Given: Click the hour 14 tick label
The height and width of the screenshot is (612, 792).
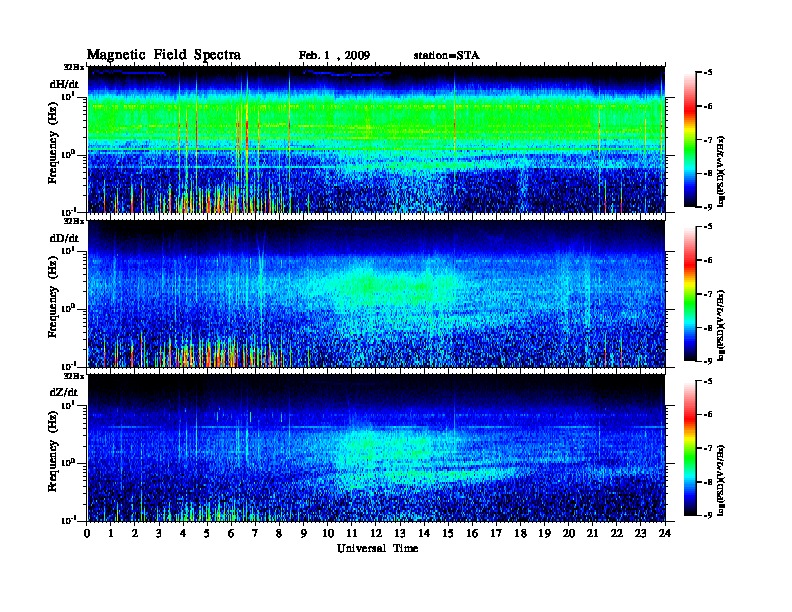Looking at the screenshot, I should tap(424, 533).
